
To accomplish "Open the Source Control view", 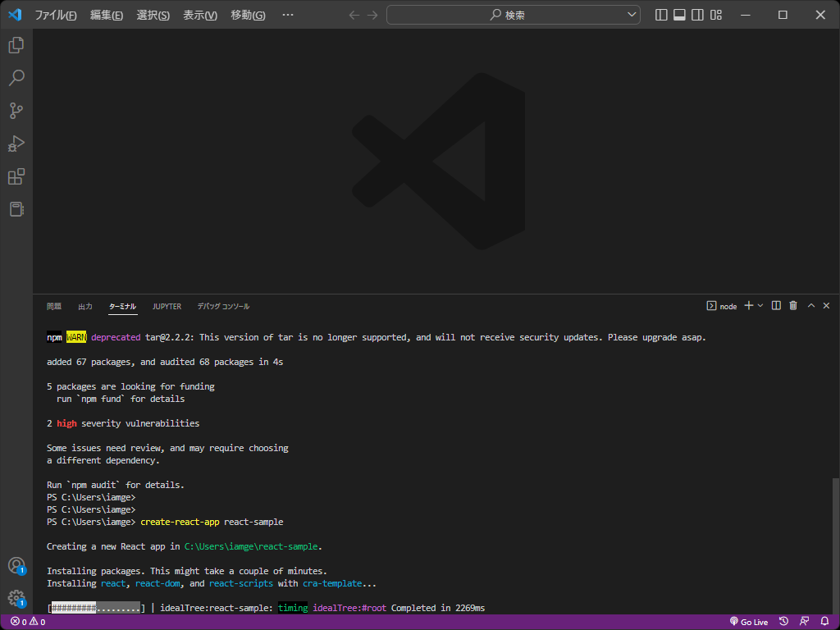I will tap(16, 111).
